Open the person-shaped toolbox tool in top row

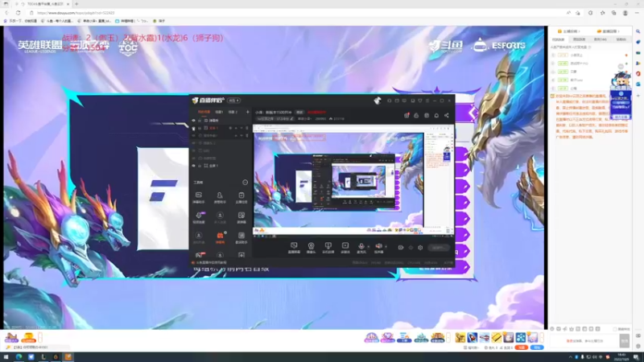(220, 197)
